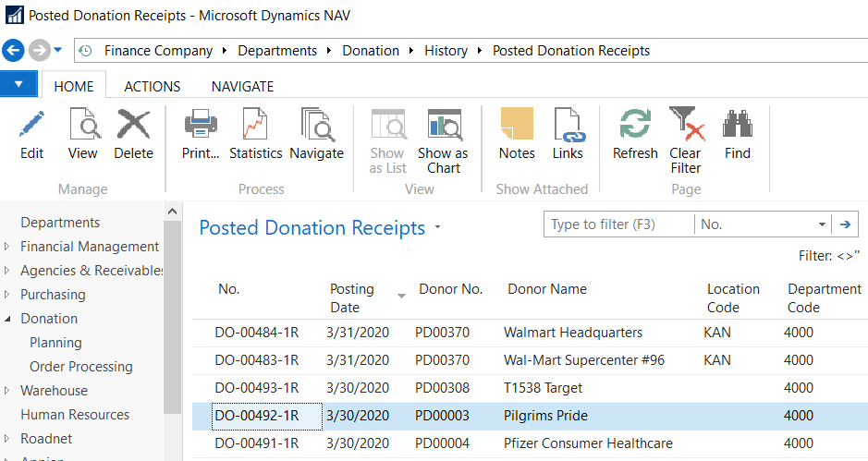The width and height of the screenshot is (868, 461).
Task: Click the Dynamics NAV application logo icon
Action: point(15,15)
